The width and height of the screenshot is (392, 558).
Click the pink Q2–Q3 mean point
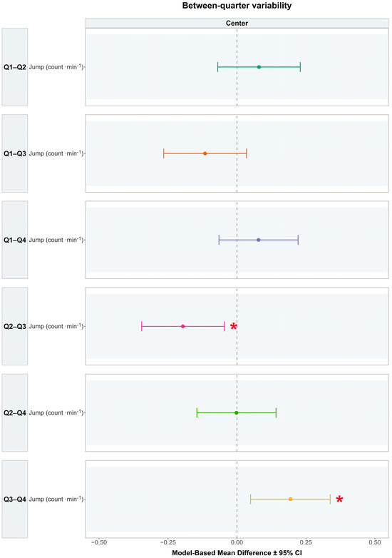183,326
